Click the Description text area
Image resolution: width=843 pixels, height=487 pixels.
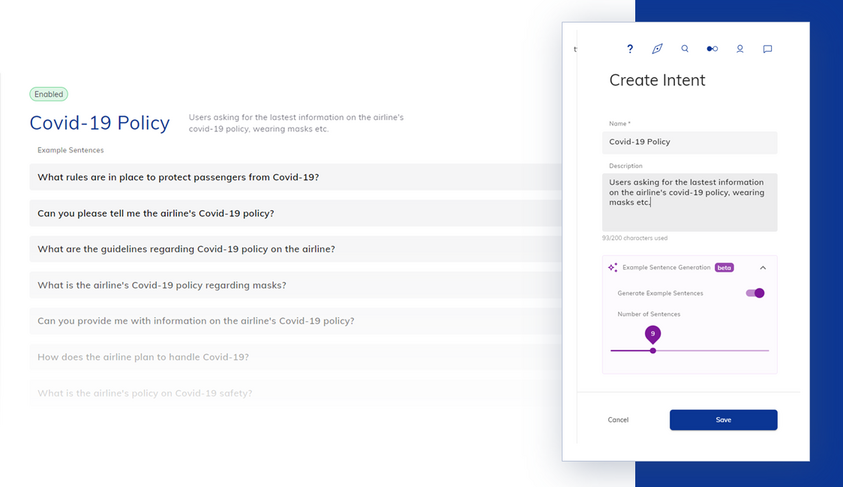pos(690,202)
